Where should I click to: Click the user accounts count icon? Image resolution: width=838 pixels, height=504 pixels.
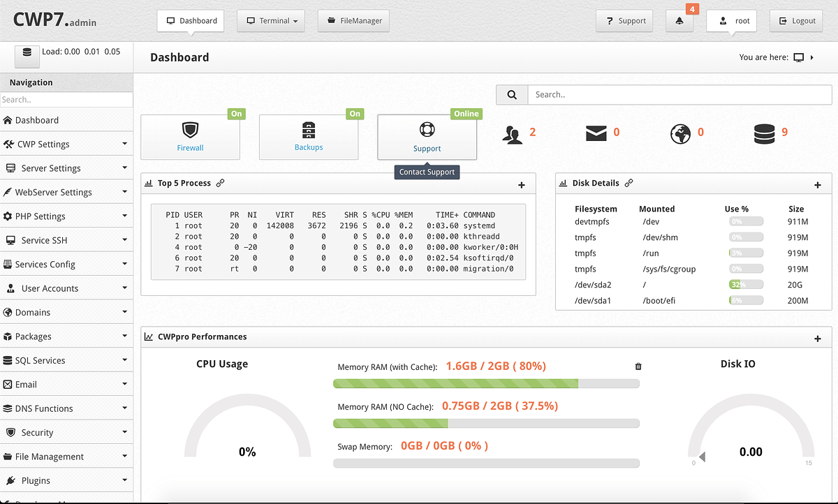coord(513,134)
